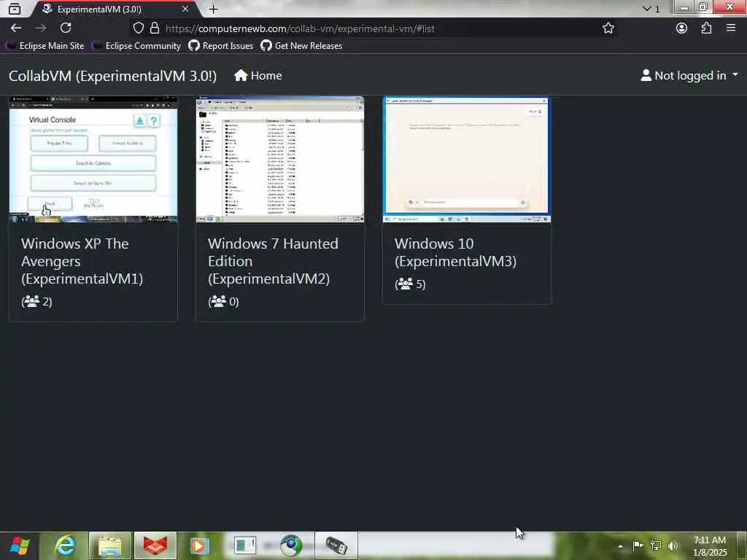This screenshot has height=560, width=747.
Task: Open the red fox app in the taskbar
Action: [x=155, y=545]
